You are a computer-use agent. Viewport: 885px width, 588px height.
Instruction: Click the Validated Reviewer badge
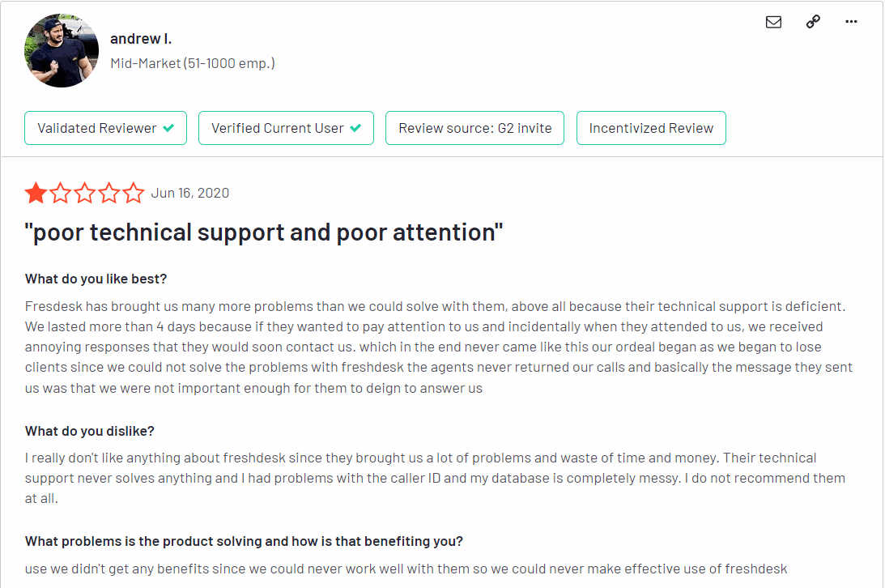pyautogui.click(x=105, y=128)
